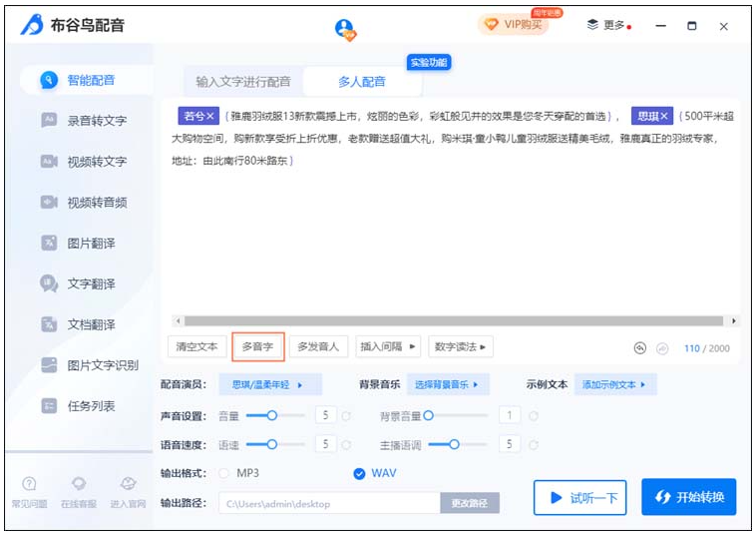Image resolution: width=756 pixels, height=536 pixels.
Task: Open 图片翻译 tool in sidebar
Action: [49, 243]
